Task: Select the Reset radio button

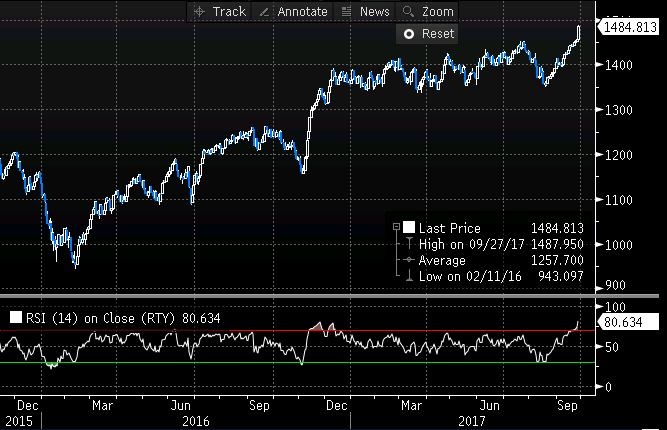Action: 408,34
